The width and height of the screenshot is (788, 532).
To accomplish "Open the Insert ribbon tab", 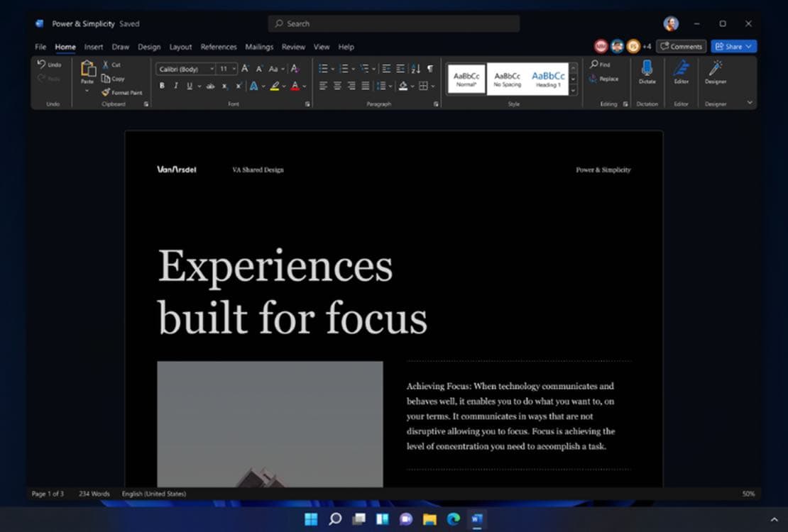I will coord(94,47).
